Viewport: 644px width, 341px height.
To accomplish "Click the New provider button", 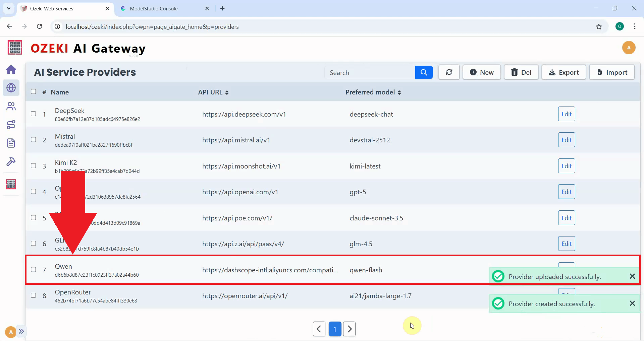I will 482,72.
